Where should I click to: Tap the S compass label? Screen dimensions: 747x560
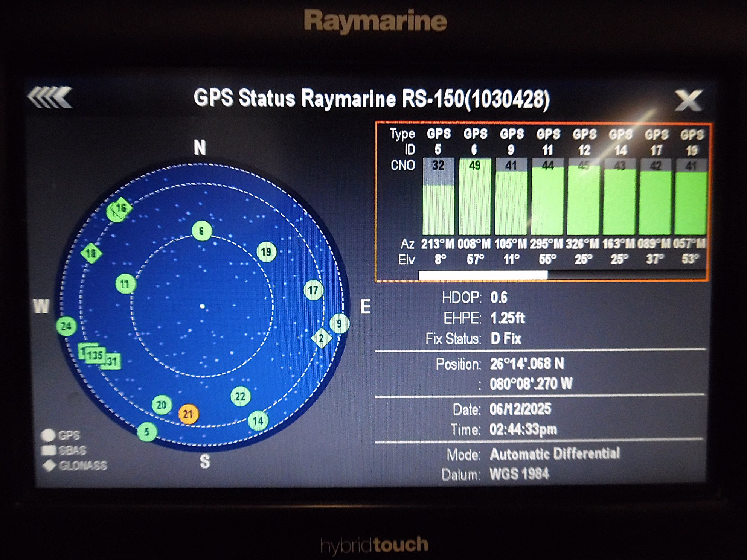205,461
